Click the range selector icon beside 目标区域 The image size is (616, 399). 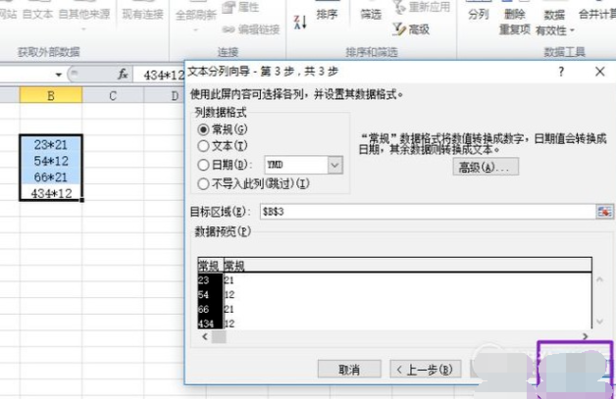[x=604, y=212]
